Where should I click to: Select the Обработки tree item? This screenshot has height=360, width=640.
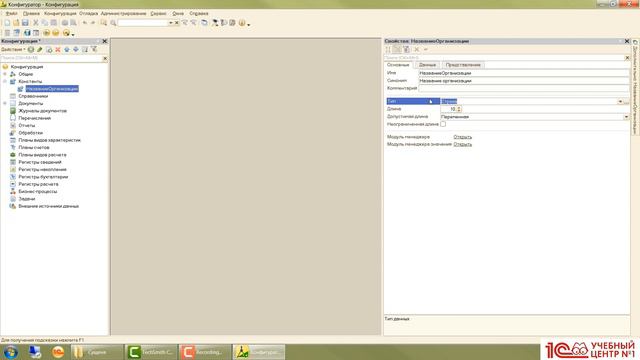[31, 133]
